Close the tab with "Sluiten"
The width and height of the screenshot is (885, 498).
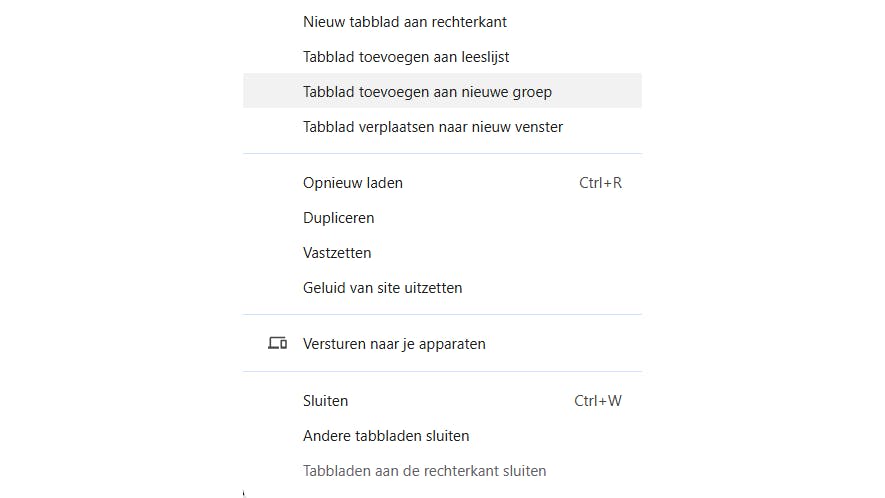[325, 401]
